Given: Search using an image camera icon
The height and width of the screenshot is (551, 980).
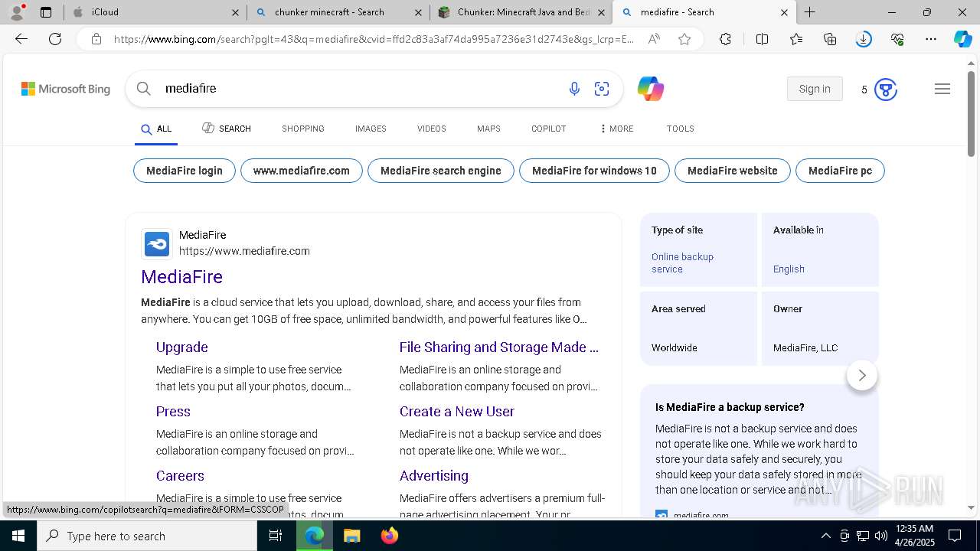Looking at the screenshot, I should pyautogui.click(x=602, y=89).
